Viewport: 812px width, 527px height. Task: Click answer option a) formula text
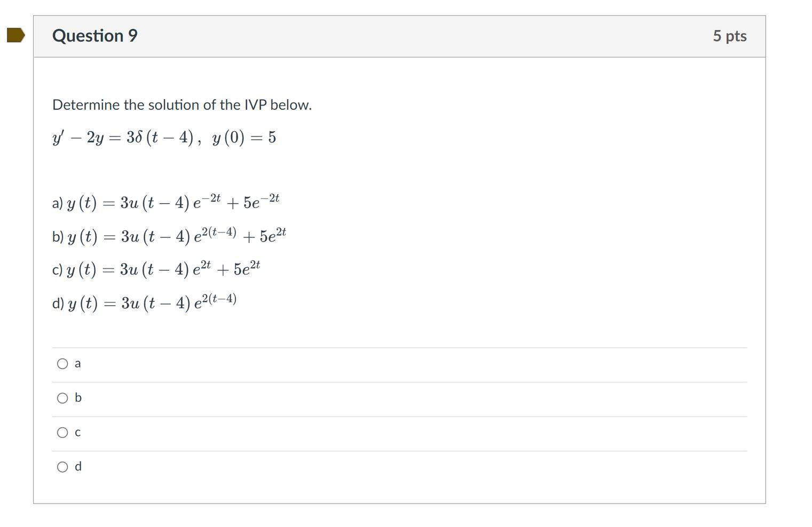point(165,201)
